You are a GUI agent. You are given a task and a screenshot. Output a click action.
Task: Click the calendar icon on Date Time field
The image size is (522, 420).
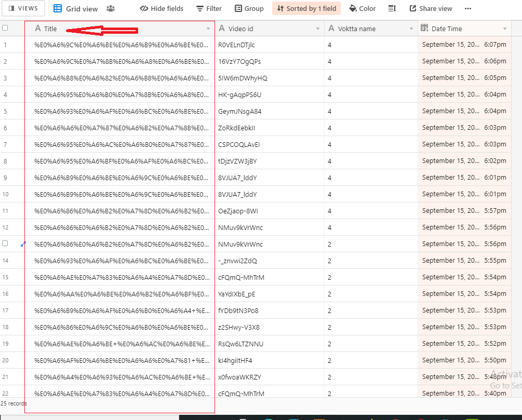click(425, 28)
